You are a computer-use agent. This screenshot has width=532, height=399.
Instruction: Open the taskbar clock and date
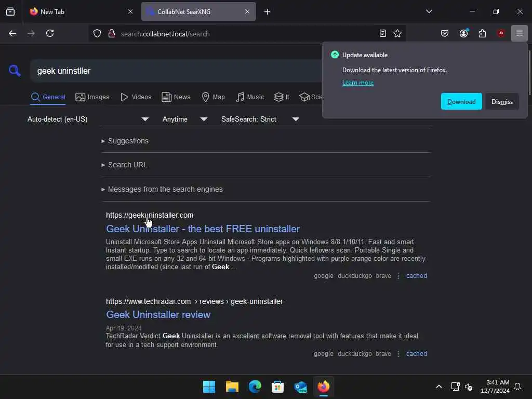[495, 387]
